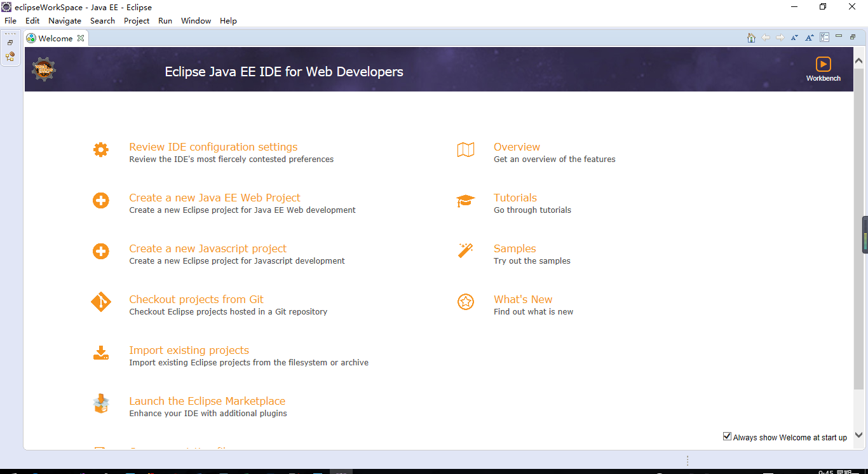Click the Web Tools gear logo
Viewport: 868px width, 474px height.
tap(44, 69)
